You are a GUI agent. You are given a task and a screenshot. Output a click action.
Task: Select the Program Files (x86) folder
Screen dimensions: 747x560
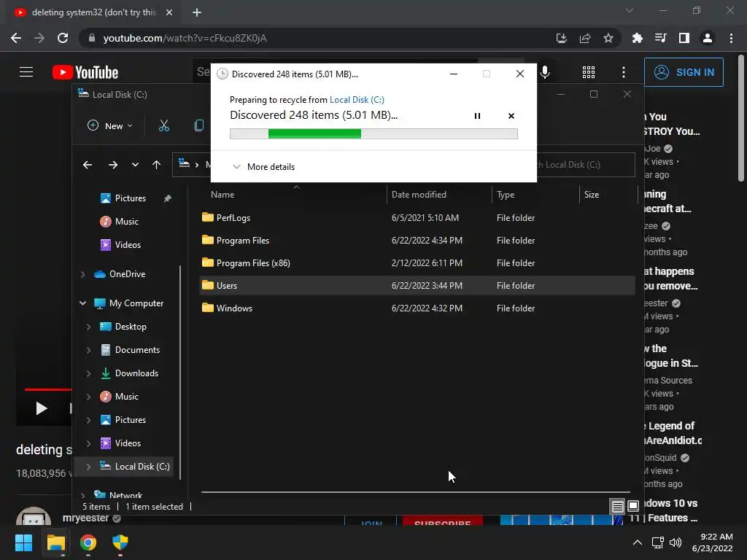click(x=417, y=262)
